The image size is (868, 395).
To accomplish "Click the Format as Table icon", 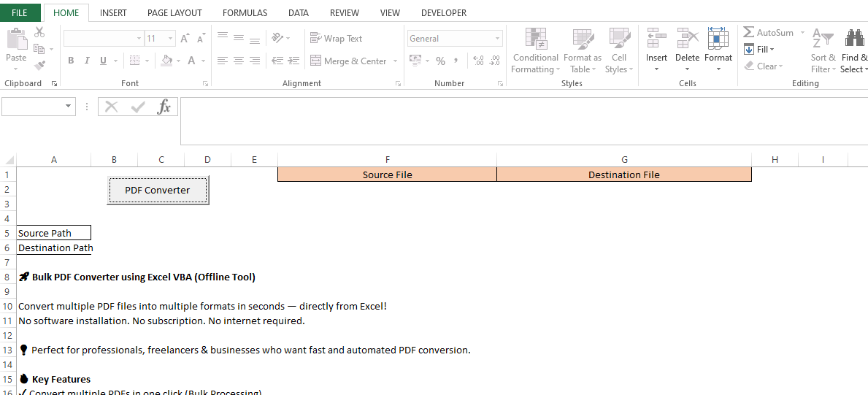I will (x=583, y=39).
